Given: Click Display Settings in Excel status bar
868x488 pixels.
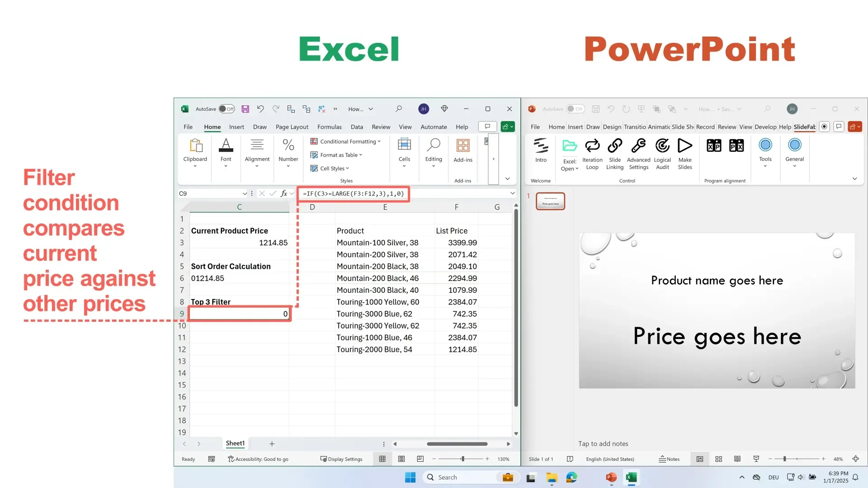Looking at the screenshot, I should [341, 459].
